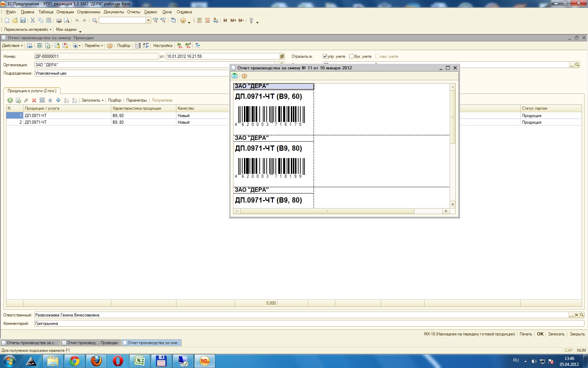Click the Номер input field

[96, 56]
